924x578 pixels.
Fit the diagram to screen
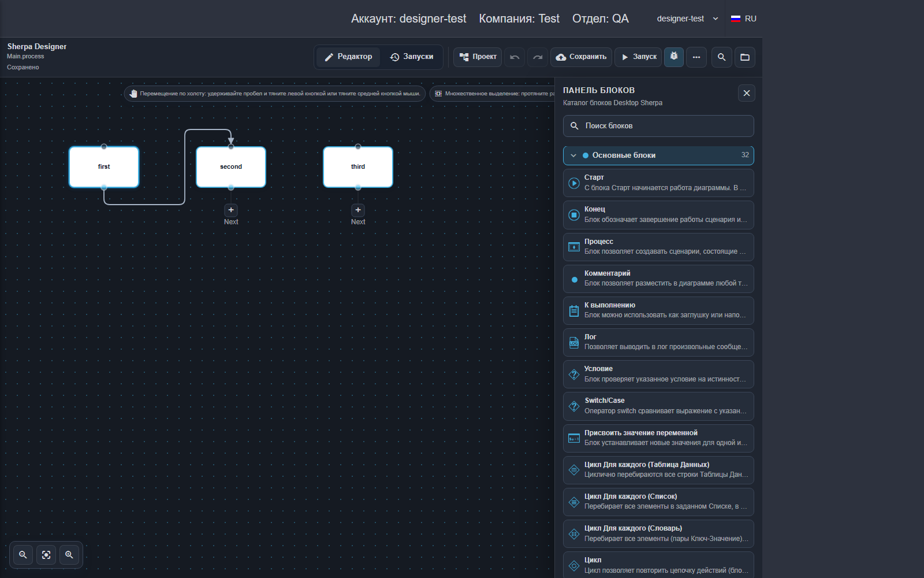46,555
